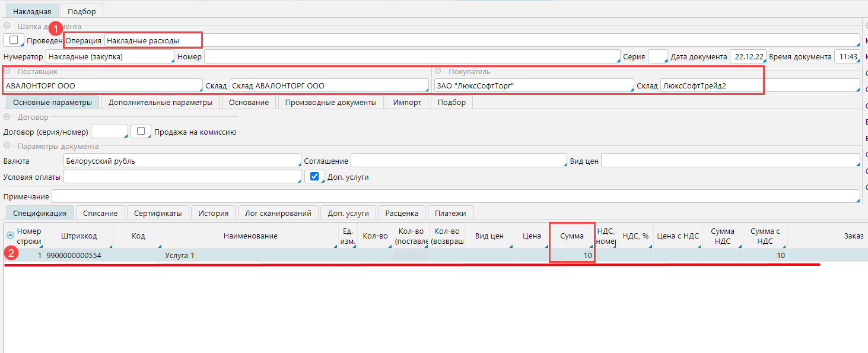The height and width of the screenshot is (353, 868).
Task: Click the grid corner icon beside Номер строки
Action: (x=10, y=235)
